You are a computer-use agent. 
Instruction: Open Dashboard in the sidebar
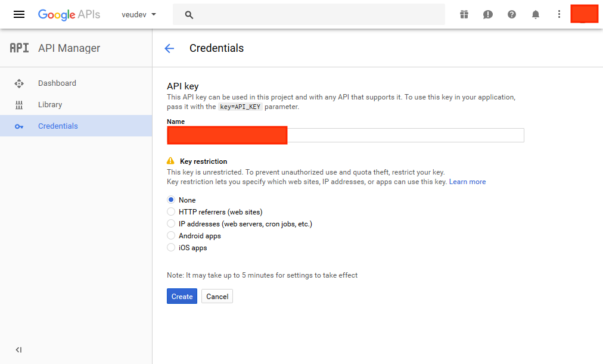tap(57, 83)
